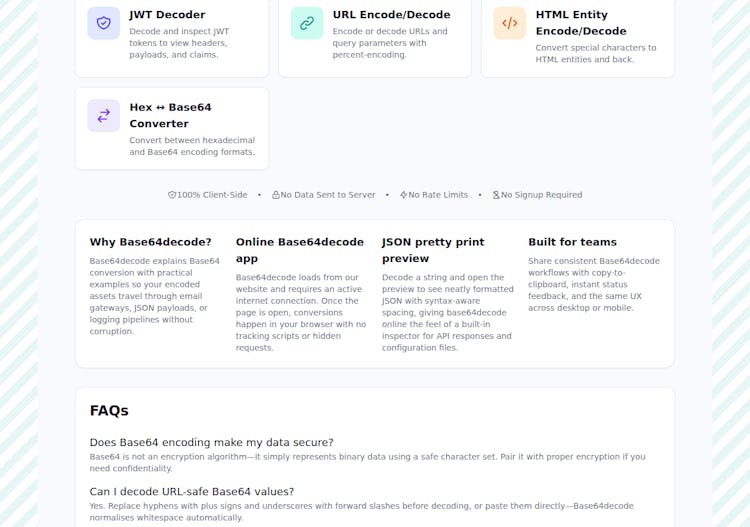Image resolution: width=750 pixels, height=527 pixels.
Task: Open the JWT Decoder tool title
Action: pos(167,15)
